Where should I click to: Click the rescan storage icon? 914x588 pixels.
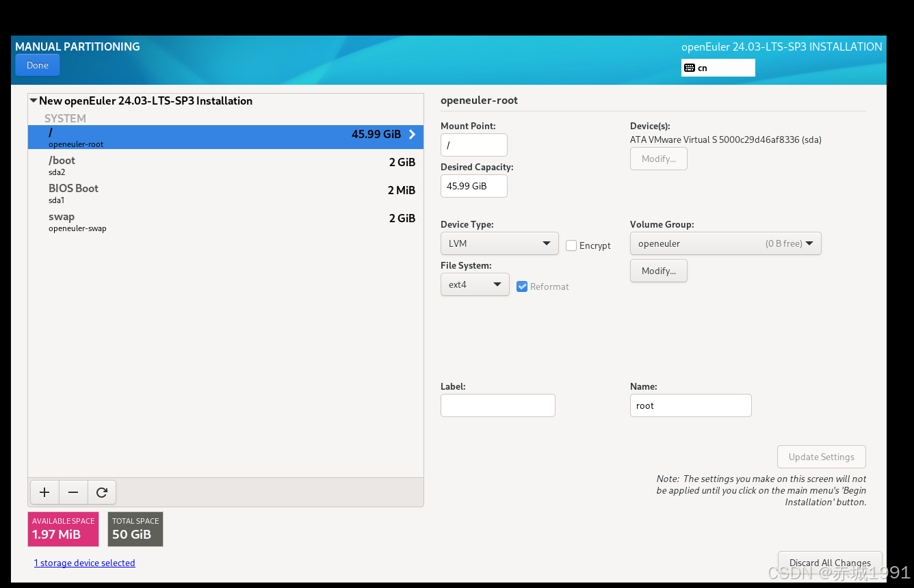click(101, 492)
